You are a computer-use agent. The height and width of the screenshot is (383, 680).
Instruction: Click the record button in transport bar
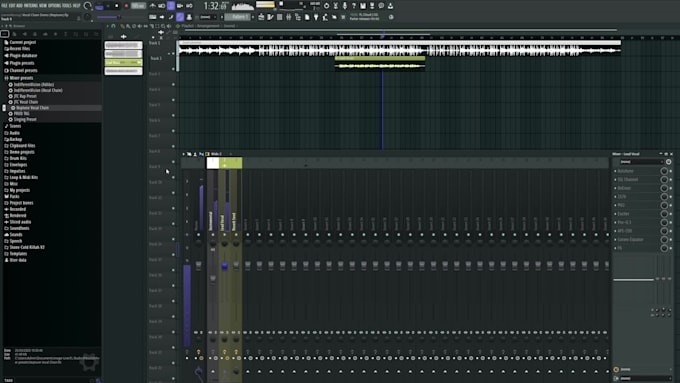click(126, 6)
